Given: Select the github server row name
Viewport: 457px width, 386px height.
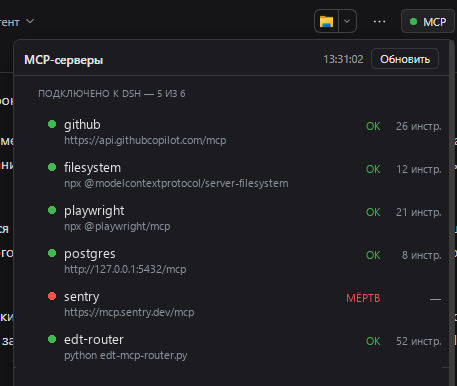Looking at the screenshot, I should pyautogui.click(x=82, y=124).
